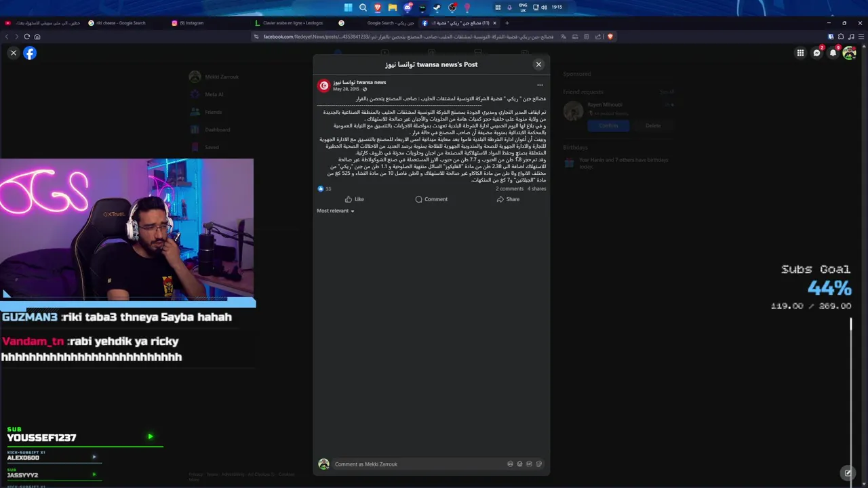Show reactions count 33
This screenshot has height=488, width=868.
tap(324, 189)
